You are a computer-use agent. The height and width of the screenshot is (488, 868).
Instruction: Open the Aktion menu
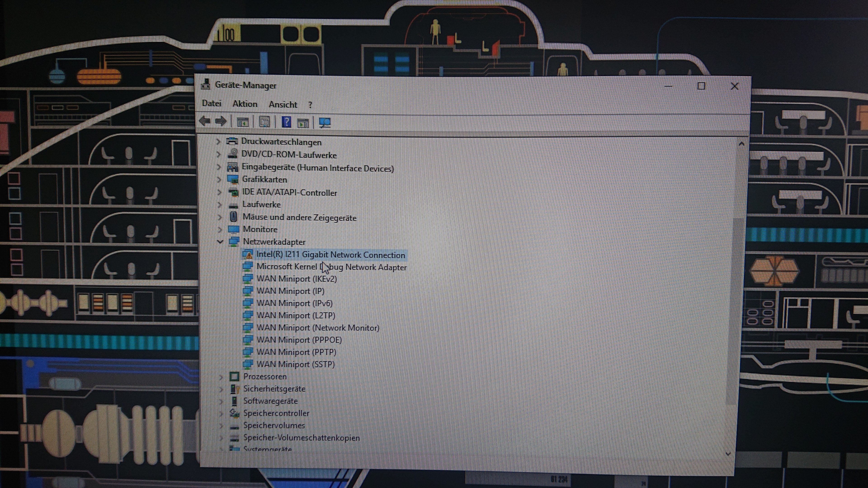coord(245,104)
